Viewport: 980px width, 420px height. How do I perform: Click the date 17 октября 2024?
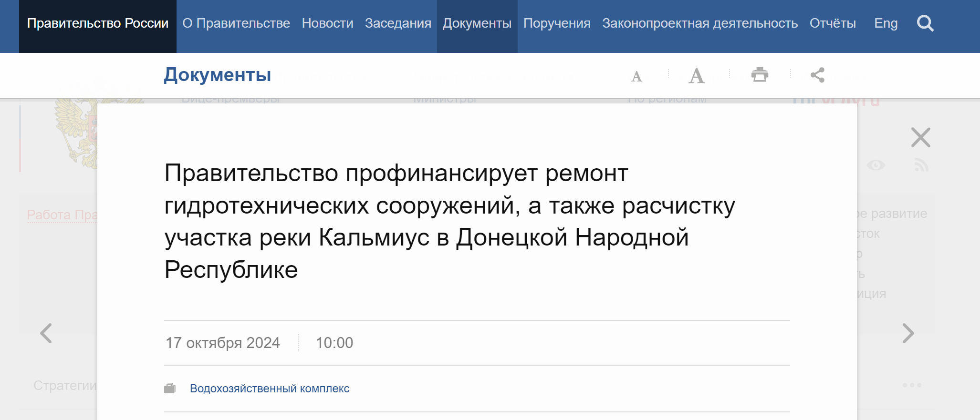tap(223, 343)
